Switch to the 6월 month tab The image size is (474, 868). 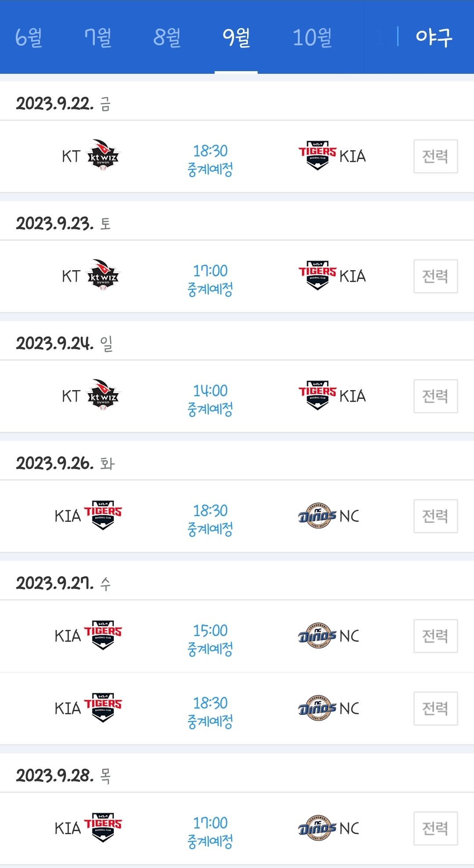tap(29, 37)
